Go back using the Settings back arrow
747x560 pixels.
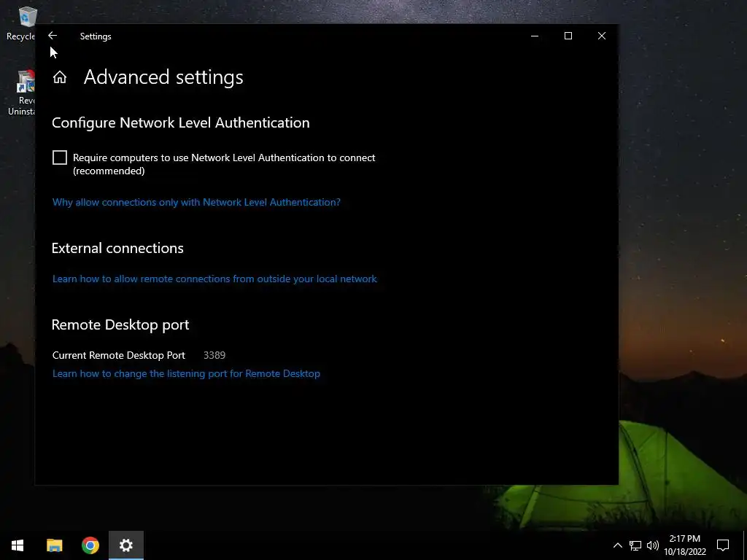(x=53, y=36)
